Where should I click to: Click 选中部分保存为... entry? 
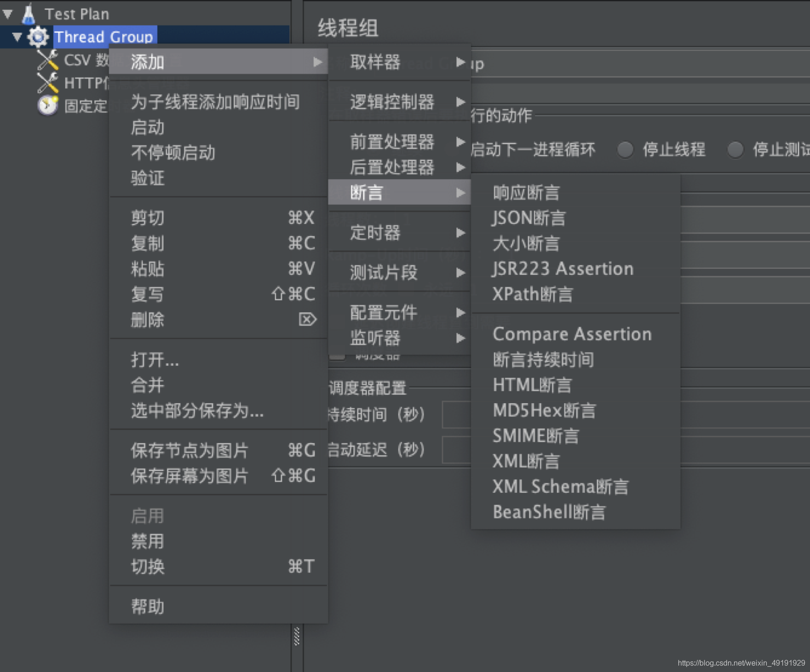pos(218,411)
